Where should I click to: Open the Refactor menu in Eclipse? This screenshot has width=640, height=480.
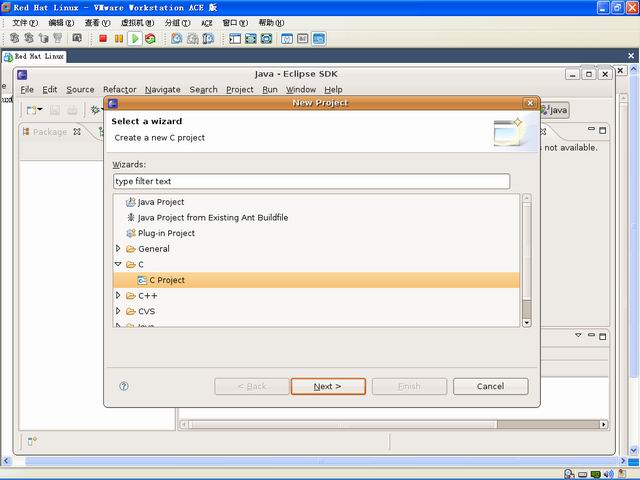pos(120,89)
